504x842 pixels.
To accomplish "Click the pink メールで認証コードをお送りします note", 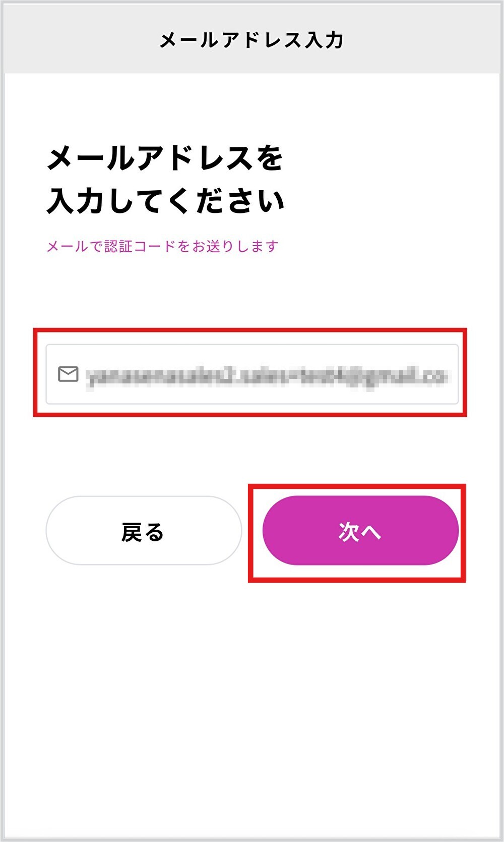I will [162, 246].
